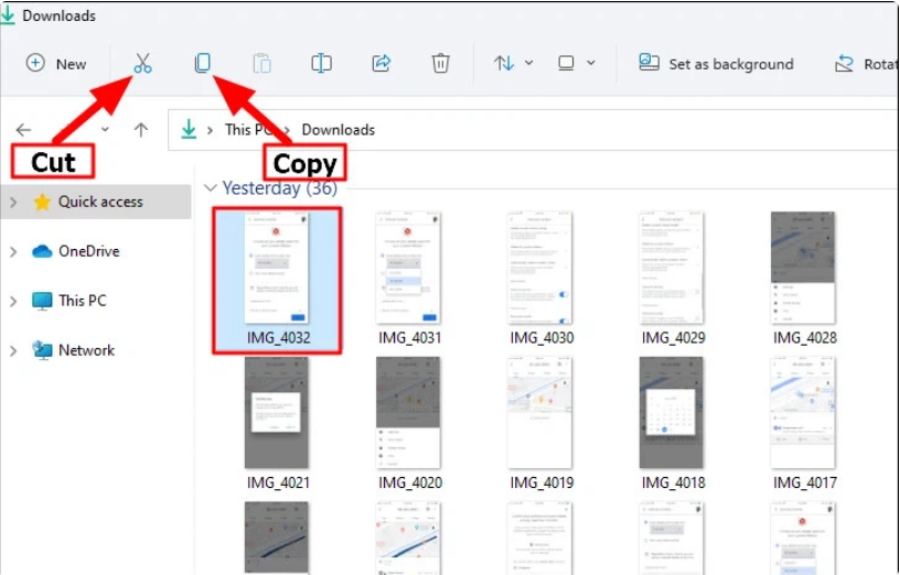Select OneDrive in sidebar
This screenshot has height=575, width=900.
[89, 251]
